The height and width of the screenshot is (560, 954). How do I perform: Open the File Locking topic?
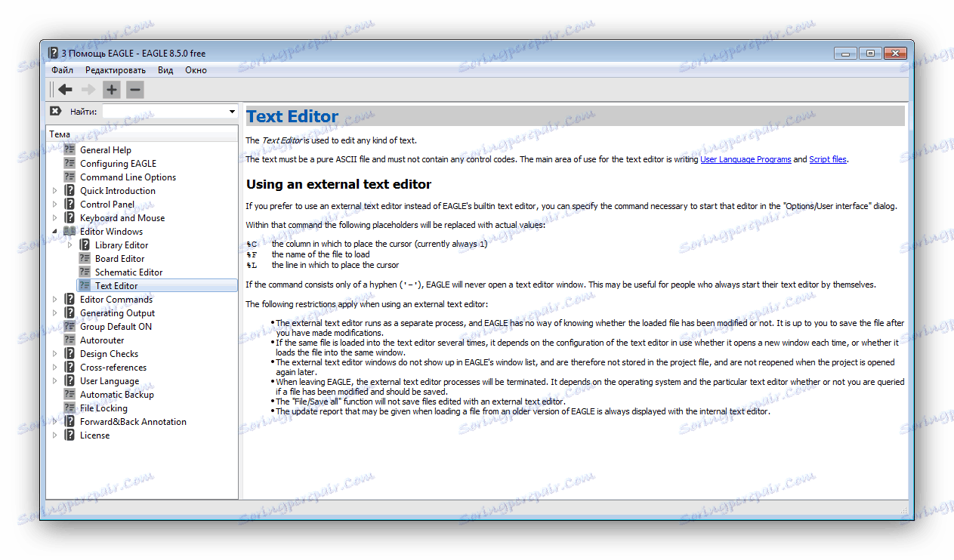104,408
